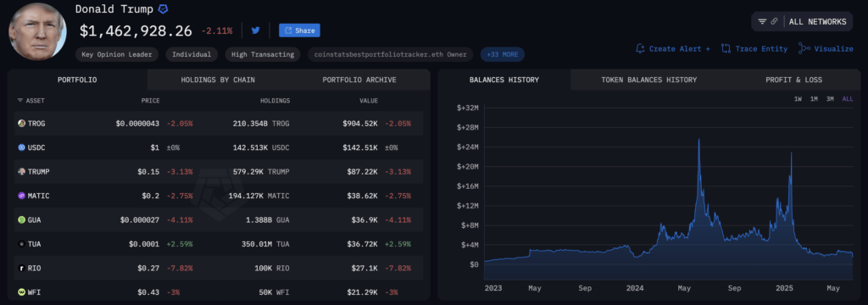Set chart range to 1M
868x305 pixels.
814,99
